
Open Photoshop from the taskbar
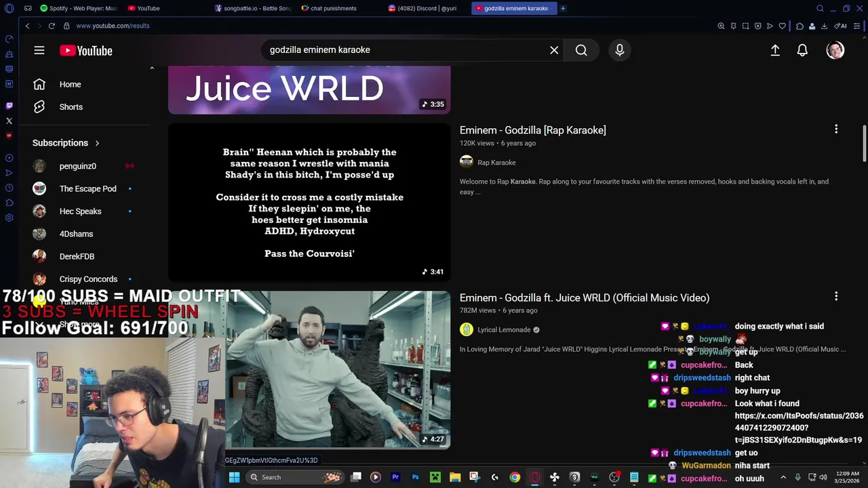pos(415,477)
